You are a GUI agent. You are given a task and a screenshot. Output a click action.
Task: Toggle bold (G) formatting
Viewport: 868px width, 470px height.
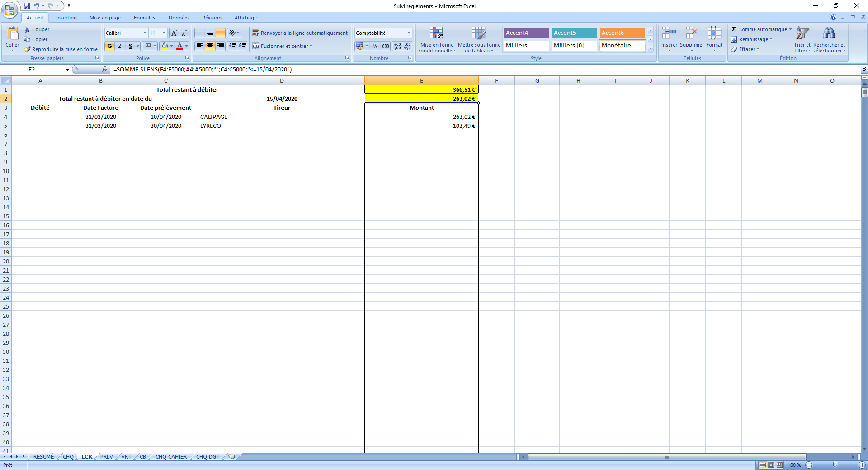pos(110,46)
